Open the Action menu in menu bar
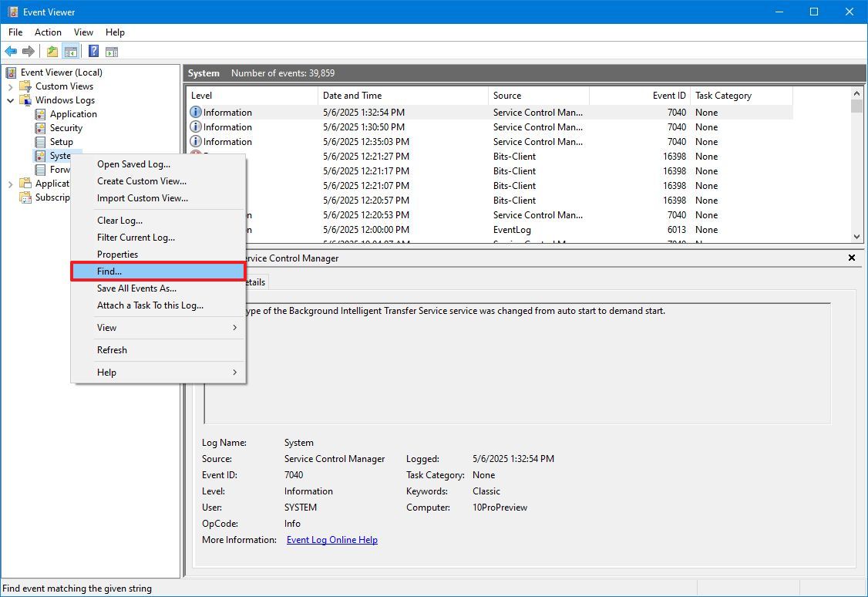The image size is (868, 597). coord(48,32)
